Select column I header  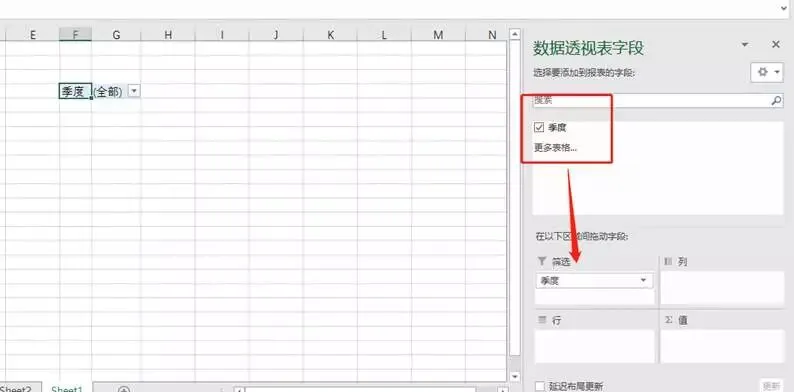[222, 34]
